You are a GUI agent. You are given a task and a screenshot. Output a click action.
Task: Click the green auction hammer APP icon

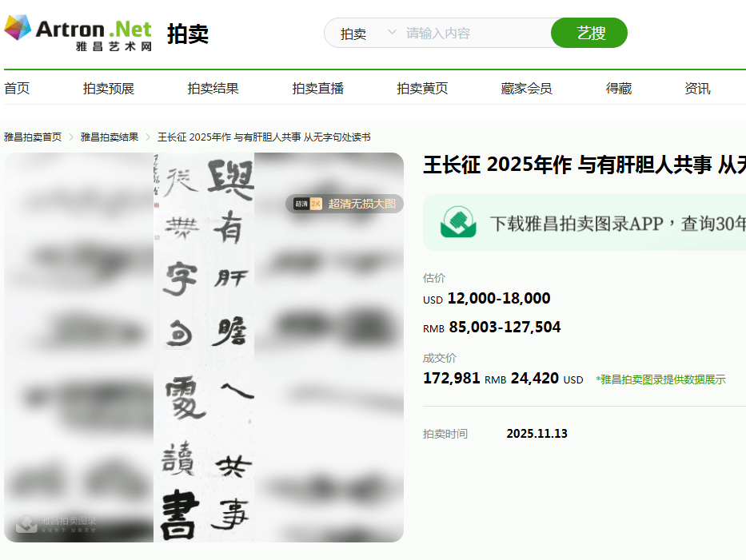pos(459,223)
